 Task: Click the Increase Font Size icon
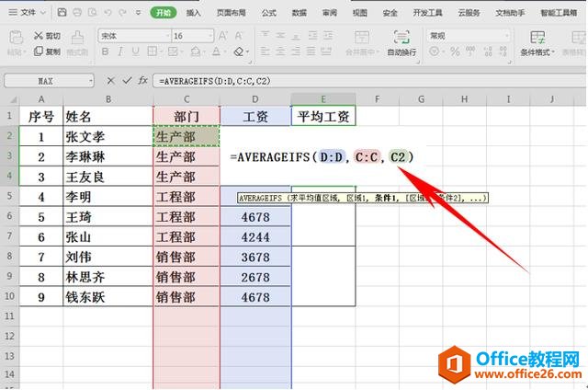pyautogui.click(x=222, y=36)
